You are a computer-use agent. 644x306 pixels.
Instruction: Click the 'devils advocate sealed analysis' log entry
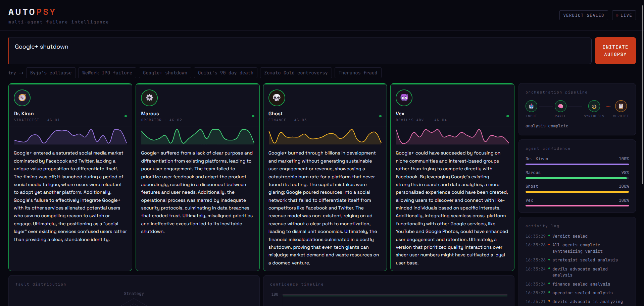pyautogui.click(x=580, y=272)
